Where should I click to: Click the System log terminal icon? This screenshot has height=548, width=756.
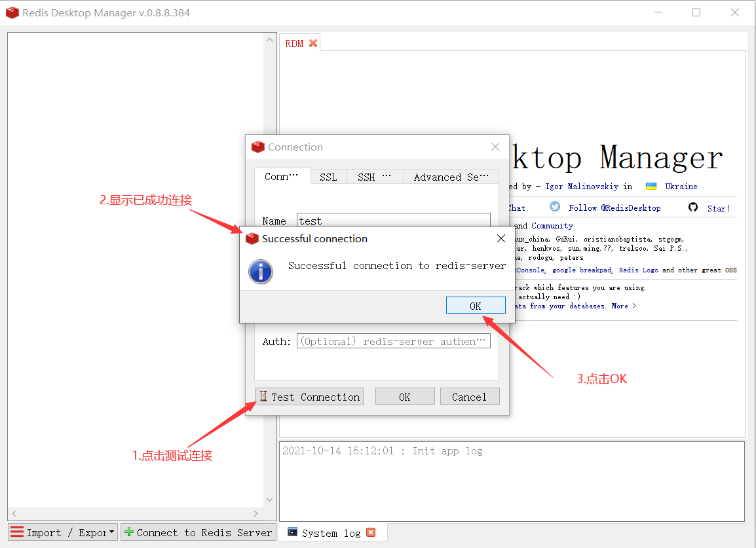[x=292, y=532]
